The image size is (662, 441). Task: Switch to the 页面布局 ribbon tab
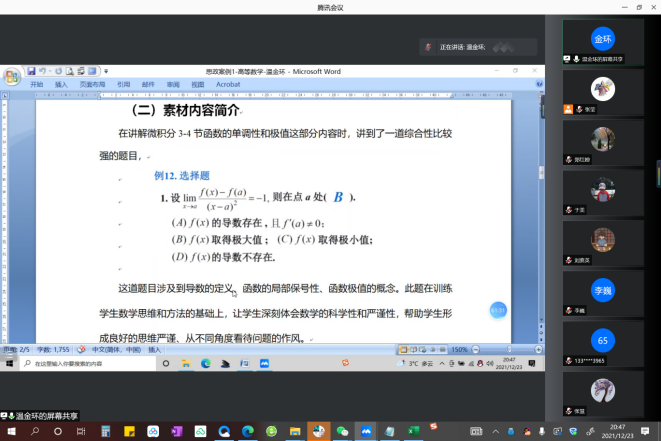pos(93,85)
